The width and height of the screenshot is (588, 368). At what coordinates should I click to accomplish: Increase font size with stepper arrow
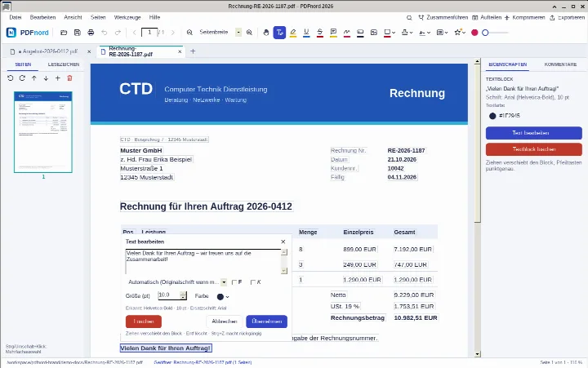pyautogui.click(x=183, y=294)
